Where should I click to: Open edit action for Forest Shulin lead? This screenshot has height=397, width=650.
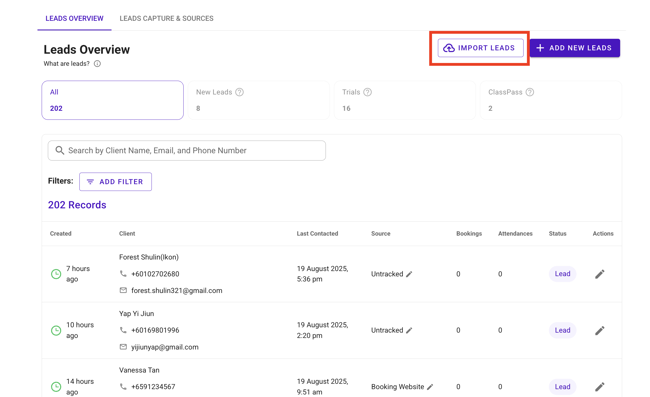click(599, 274)
